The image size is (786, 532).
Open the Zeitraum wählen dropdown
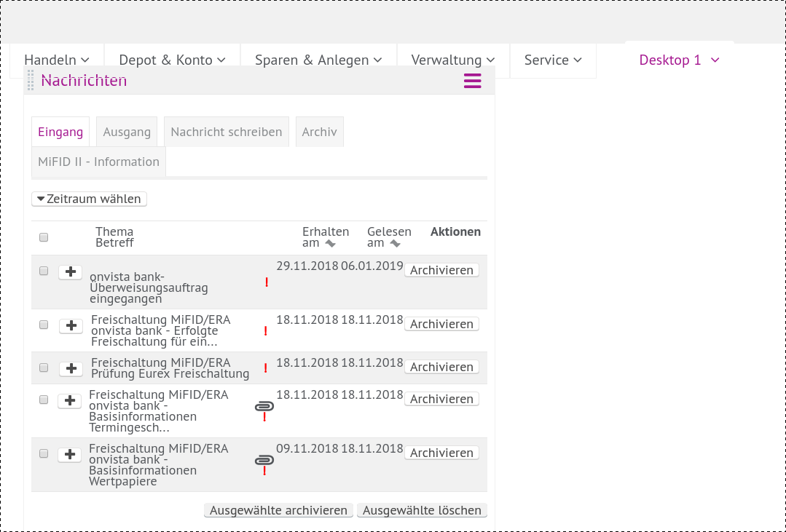[89, 199]
